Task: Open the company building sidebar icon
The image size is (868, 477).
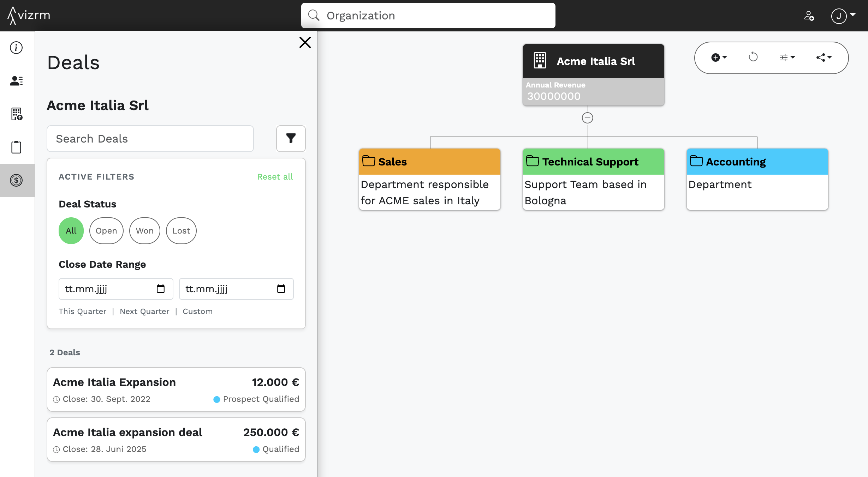Action: [16, 114]
